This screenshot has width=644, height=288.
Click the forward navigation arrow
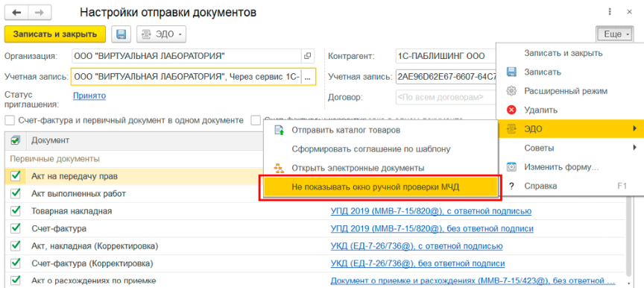click(40, 13)
